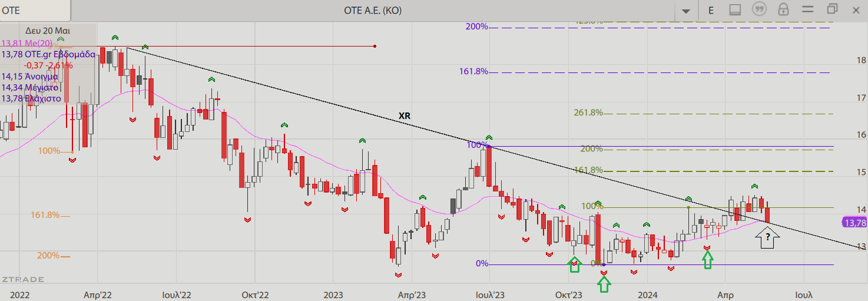Click time axis label Απρ'23
The height and width of the screenshot is (301, 868).
412,294
